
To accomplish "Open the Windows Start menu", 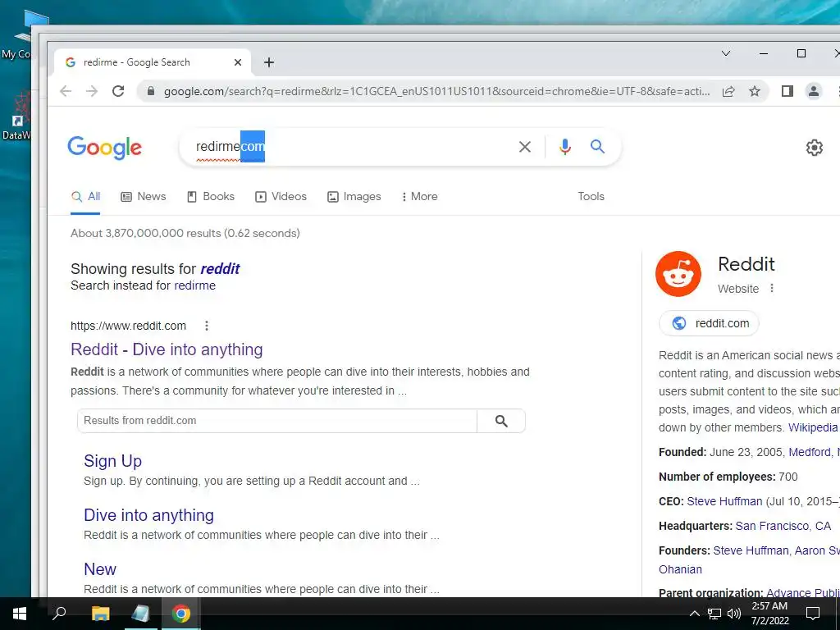I will pos(20,614).
